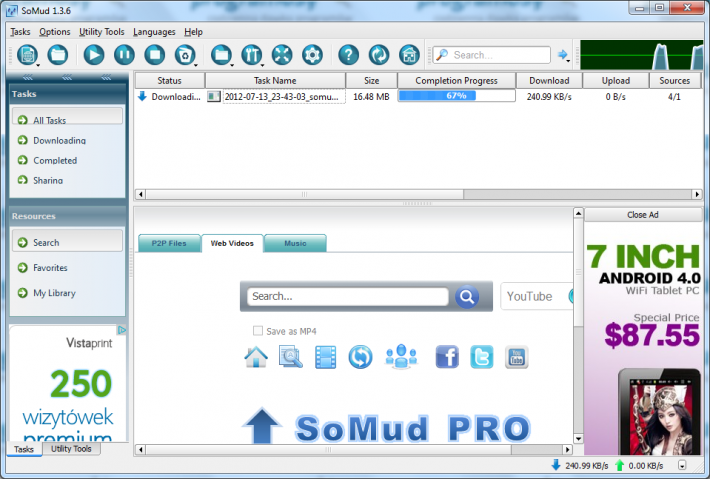Open the Languages menu
Screen dimensions: 710x479
point(154,32)
